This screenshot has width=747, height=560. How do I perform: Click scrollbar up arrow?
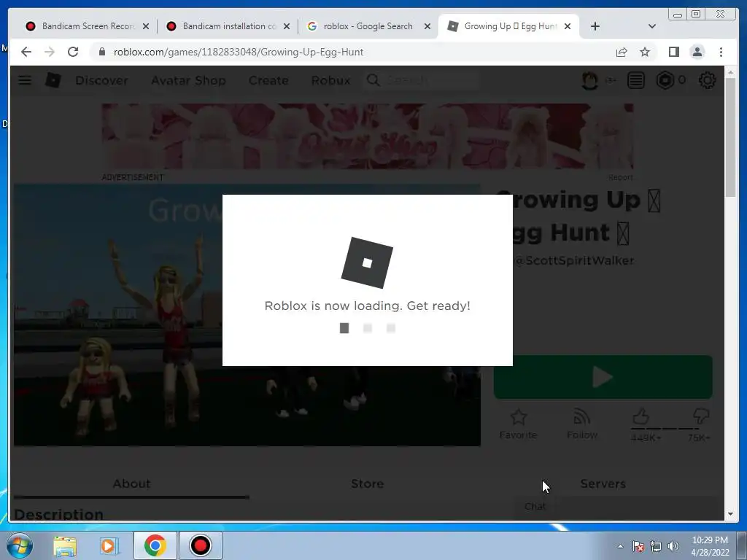click(730, 72)
